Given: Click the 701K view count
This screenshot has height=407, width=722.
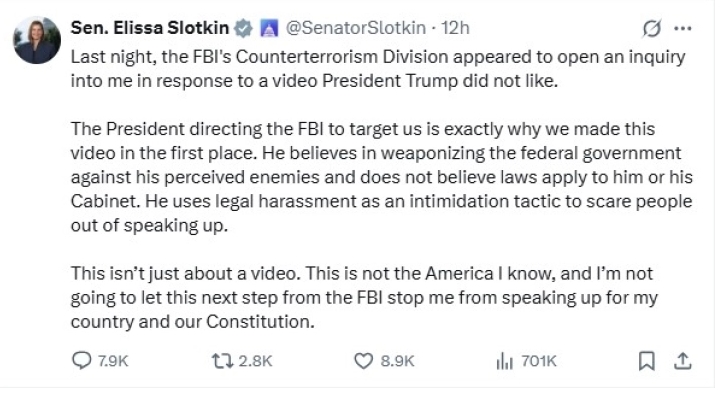Looking at the screenshot, I should 538,360.
